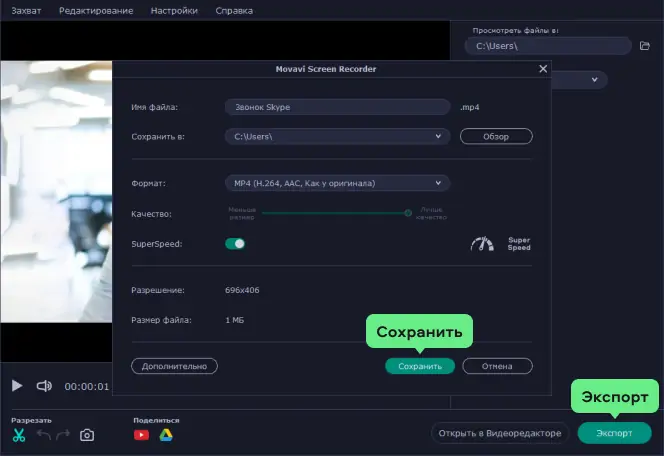The image size is (664, 456).
Task: Click the Отмена button
Action: (x=497, y=366)
